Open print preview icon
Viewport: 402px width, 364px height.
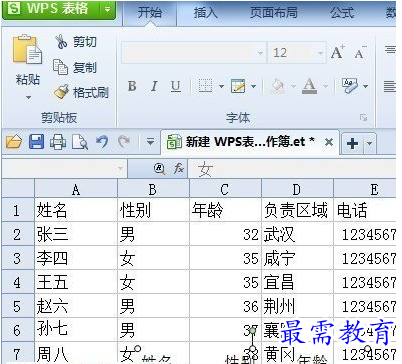pos(80,142)
